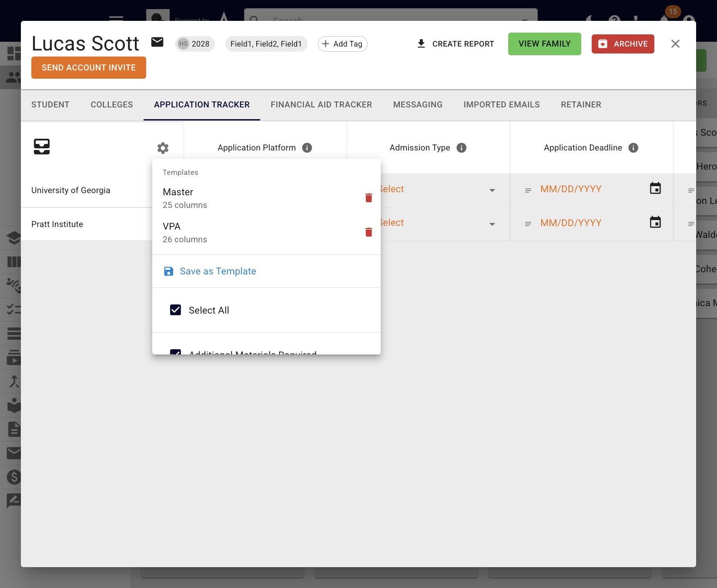This screenshot has height=588, width=717.
Task: Click the Field1, Field2, Field1 tag chip
Action: click(x=266, y=44)
